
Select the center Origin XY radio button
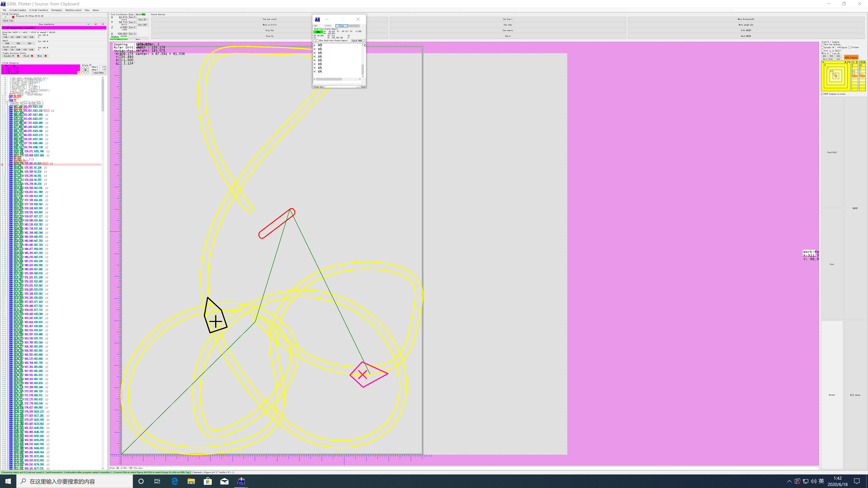[85, 70]
